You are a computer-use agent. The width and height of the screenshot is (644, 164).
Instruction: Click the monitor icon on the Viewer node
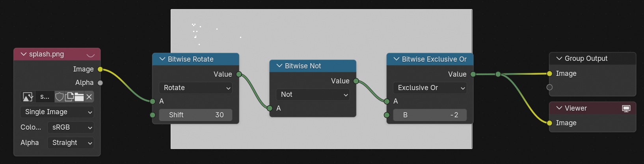point(626,108)
